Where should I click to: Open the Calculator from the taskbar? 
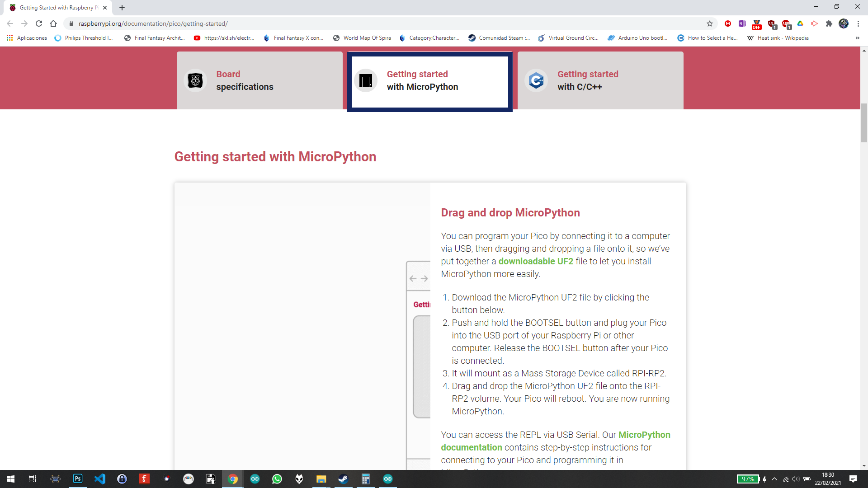[366, 479]
